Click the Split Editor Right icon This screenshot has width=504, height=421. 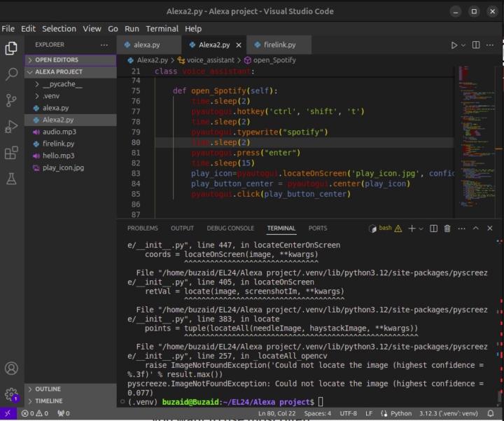click(x=476, y=45)
